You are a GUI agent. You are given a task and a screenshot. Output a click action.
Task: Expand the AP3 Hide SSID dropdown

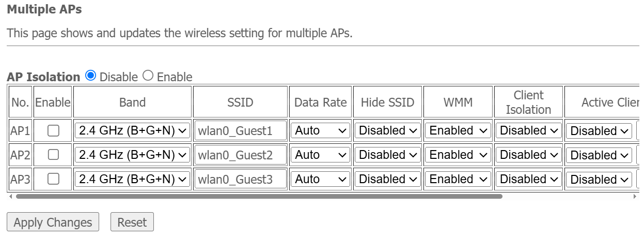click(387, 179)
